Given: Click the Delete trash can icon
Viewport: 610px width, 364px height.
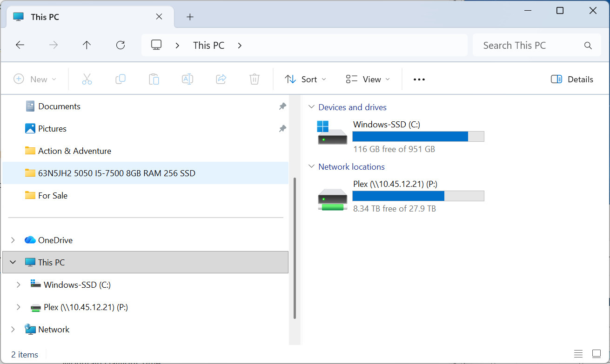Looking at the screenshot, I should point(255,79).
